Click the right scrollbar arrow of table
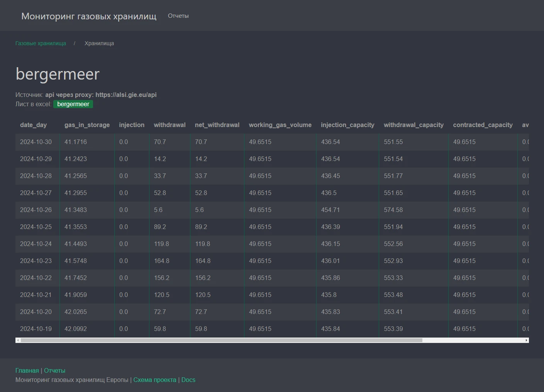This screenshot has height=392, width=544. point(526,340)
